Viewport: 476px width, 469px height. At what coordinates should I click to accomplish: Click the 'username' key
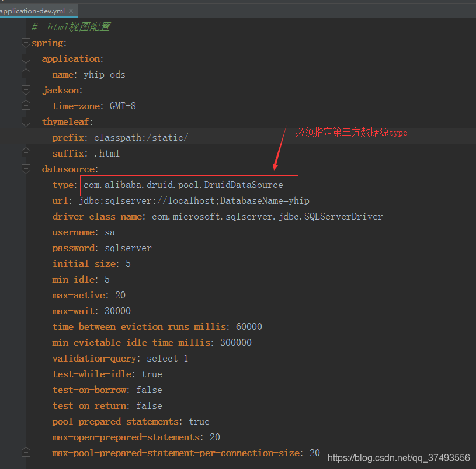(x=74, y=232)
